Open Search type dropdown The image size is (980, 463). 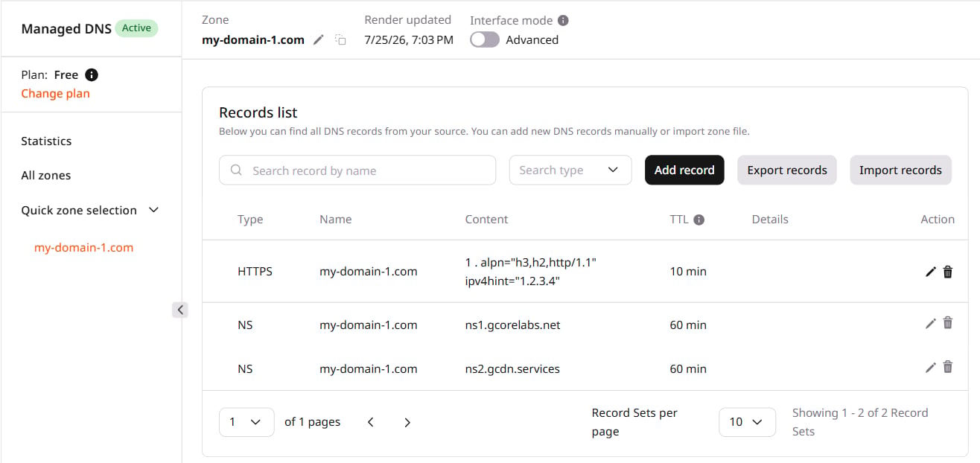(x=570, y=170)
